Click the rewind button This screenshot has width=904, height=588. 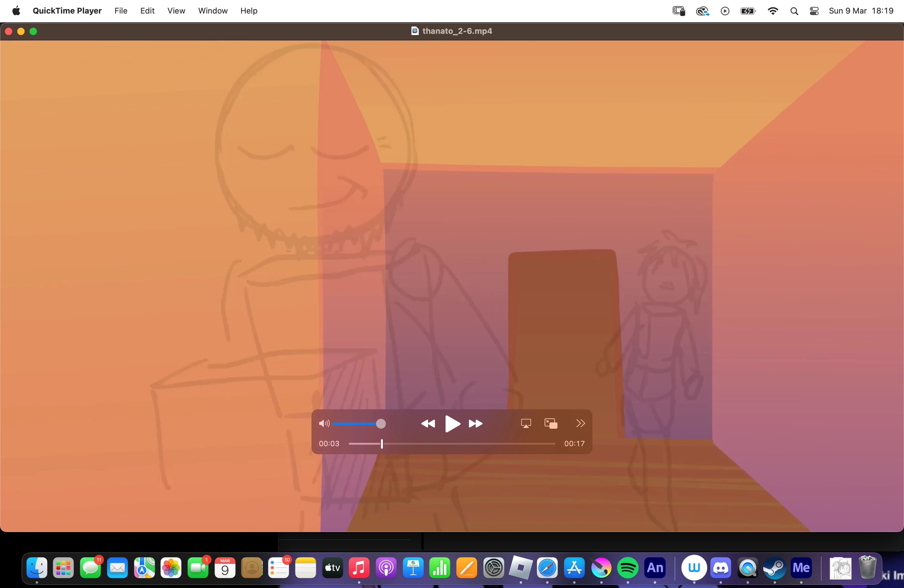pyautogui.click(x=428, y=423)
